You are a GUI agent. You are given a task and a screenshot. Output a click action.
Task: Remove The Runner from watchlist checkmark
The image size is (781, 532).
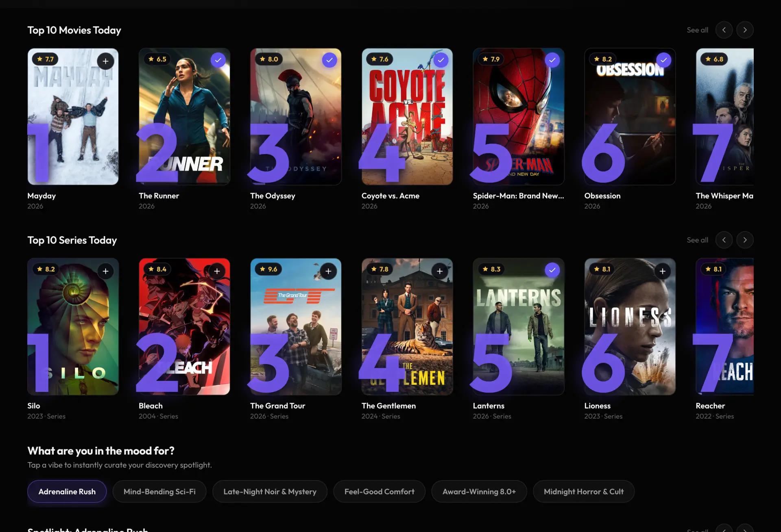pos(218,60)
